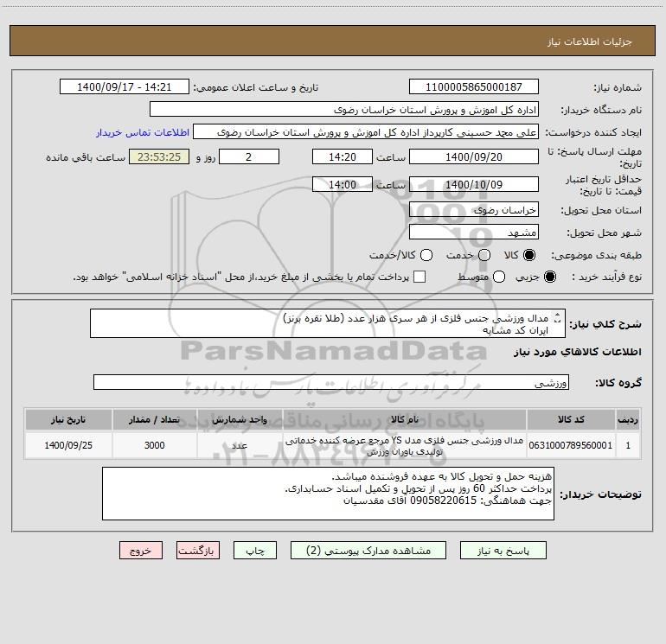Click the buyer organization name field
Viewport: 666px width, 644px height.
[x=344, y=109]
